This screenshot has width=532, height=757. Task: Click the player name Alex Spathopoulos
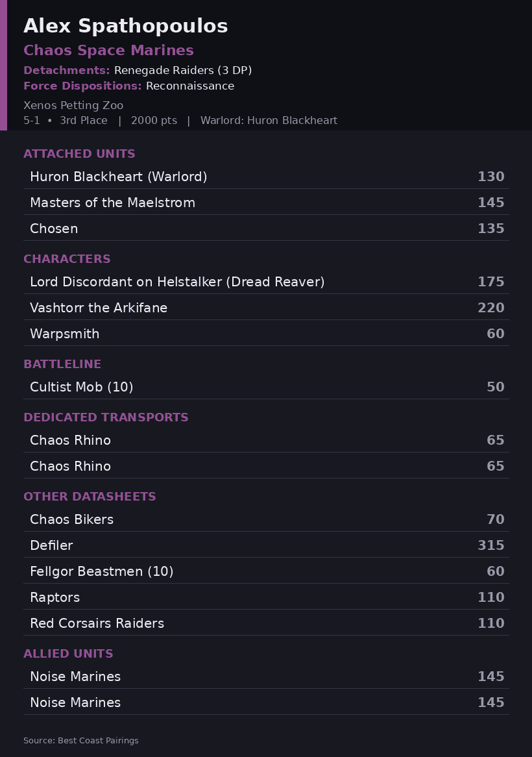point(125,26)
